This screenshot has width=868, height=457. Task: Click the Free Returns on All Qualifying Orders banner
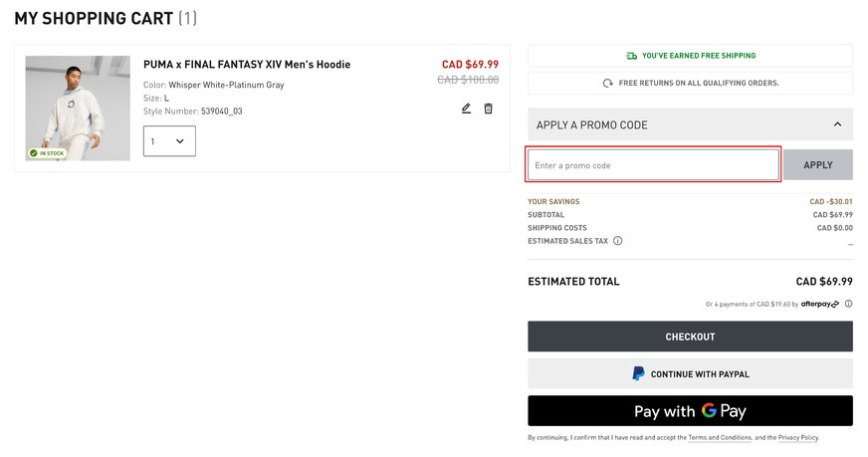coord(690,83)
